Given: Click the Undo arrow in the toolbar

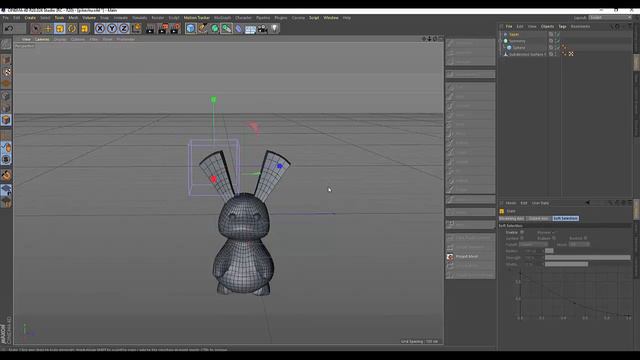Looking at the screenshot, I should click(9, 29).
